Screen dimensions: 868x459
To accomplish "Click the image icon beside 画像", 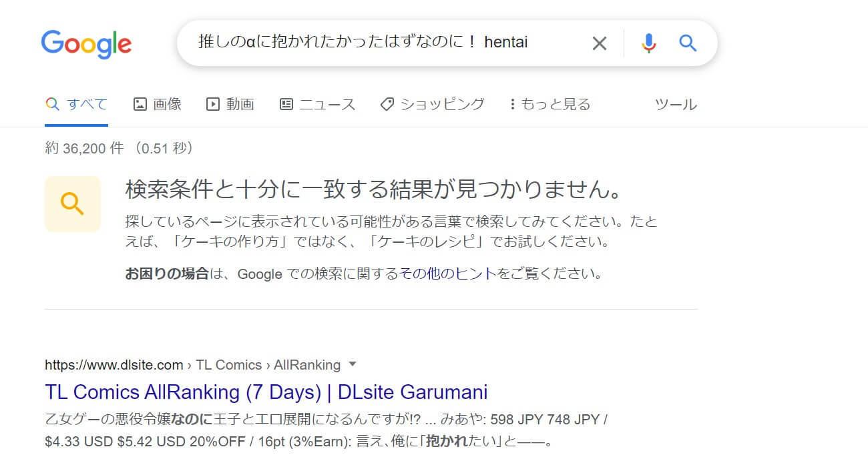I will [x=140, y=104].
